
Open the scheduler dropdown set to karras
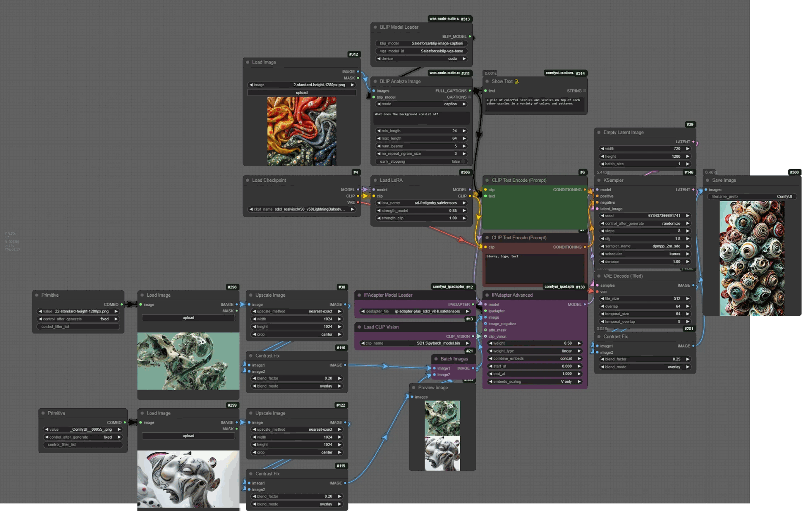click(645, 254)
